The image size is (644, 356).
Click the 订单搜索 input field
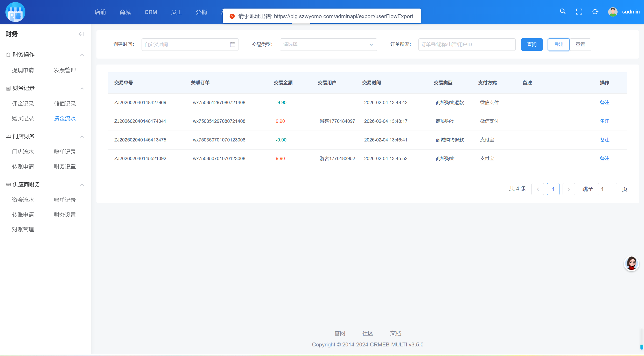tap(467, 45)
